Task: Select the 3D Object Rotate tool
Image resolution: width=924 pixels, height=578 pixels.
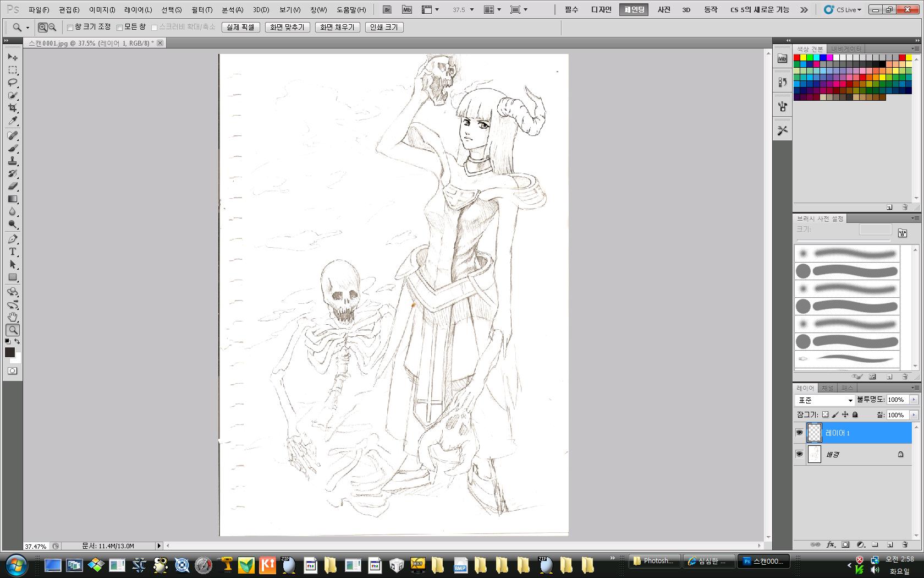Action: point(13,292)
